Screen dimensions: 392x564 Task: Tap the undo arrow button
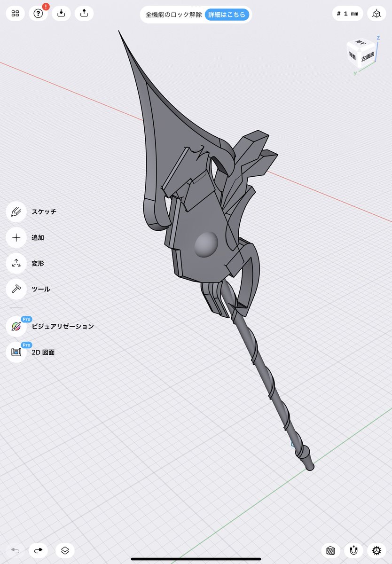coord(16,550)
